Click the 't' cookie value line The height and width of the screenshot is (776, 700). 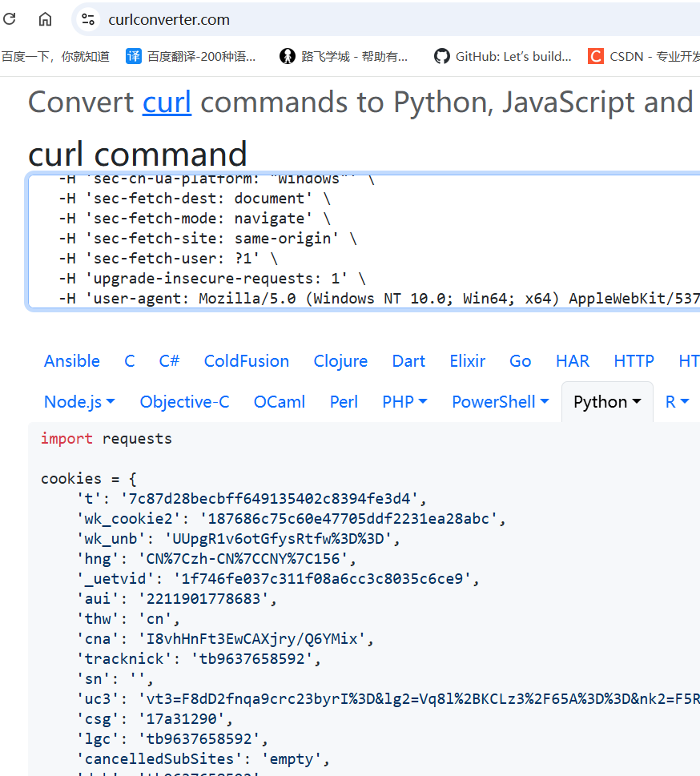[x=251, y=498]
